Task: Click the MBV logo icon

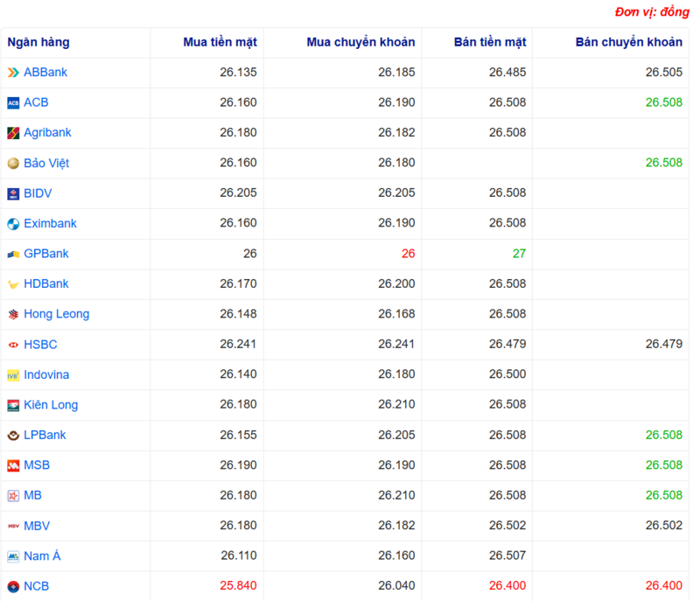Action: [x=13, y=526]
